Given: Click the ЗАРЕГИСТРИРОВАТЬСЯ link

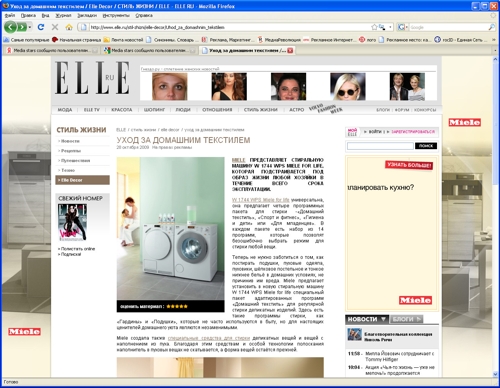Looking at the screenshot, I should [x=413, y=132].
